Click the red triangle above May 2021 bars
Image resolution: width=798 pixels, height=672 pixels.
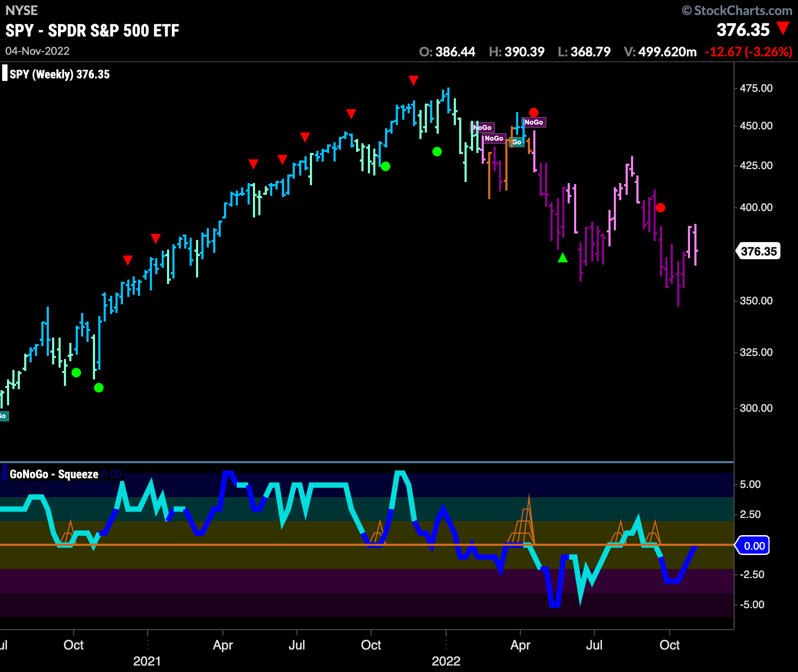point(253,164)
